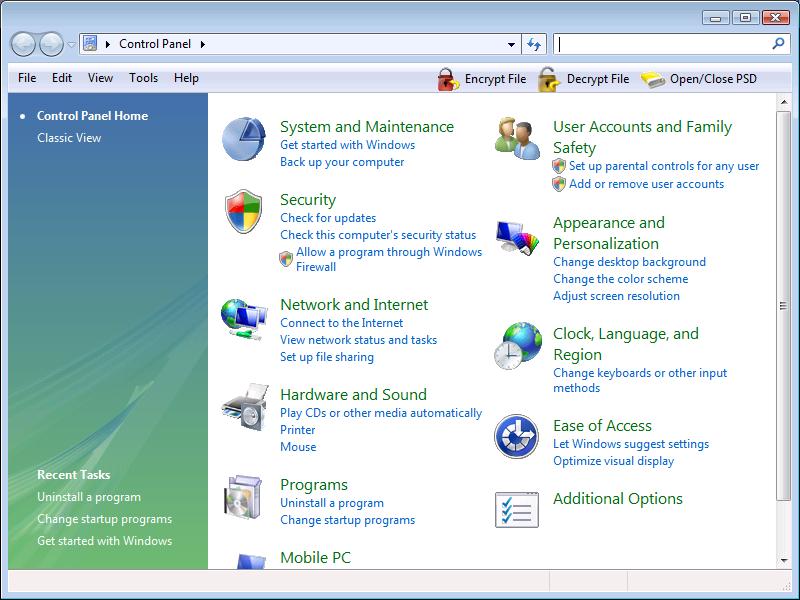Click Uninstall a program under Programs
Viewport: 800px width, 600px height.
[332, 503]
